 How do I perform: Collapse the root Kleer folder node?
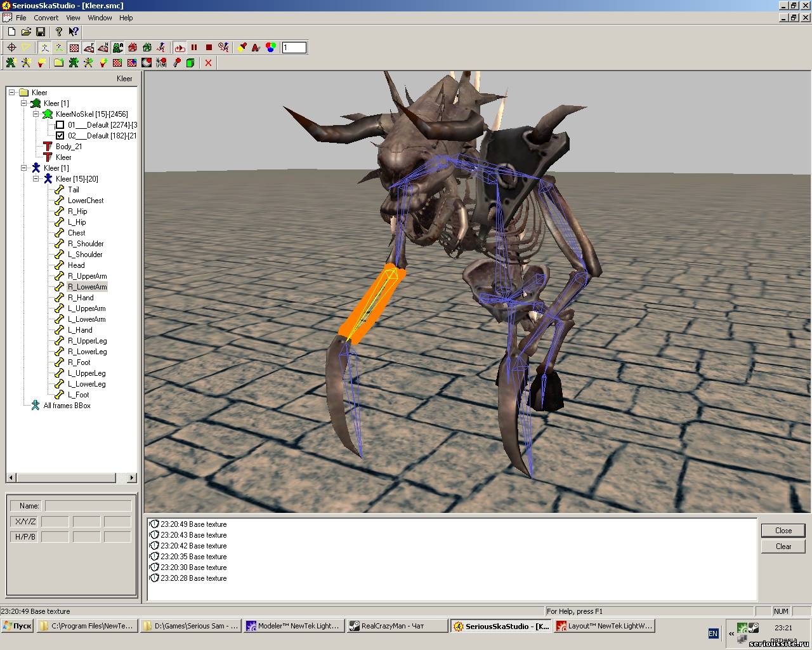[11, 93]
